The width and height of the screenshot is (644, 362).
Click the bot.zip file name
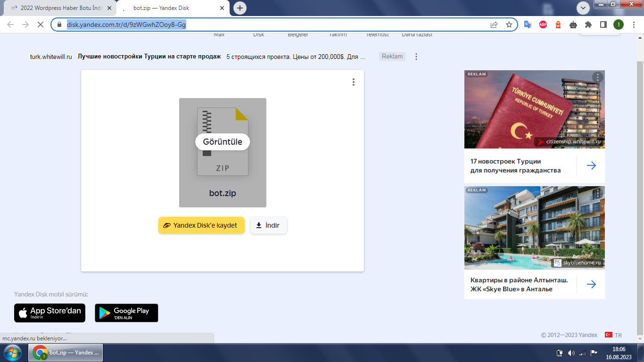(223, 193)
